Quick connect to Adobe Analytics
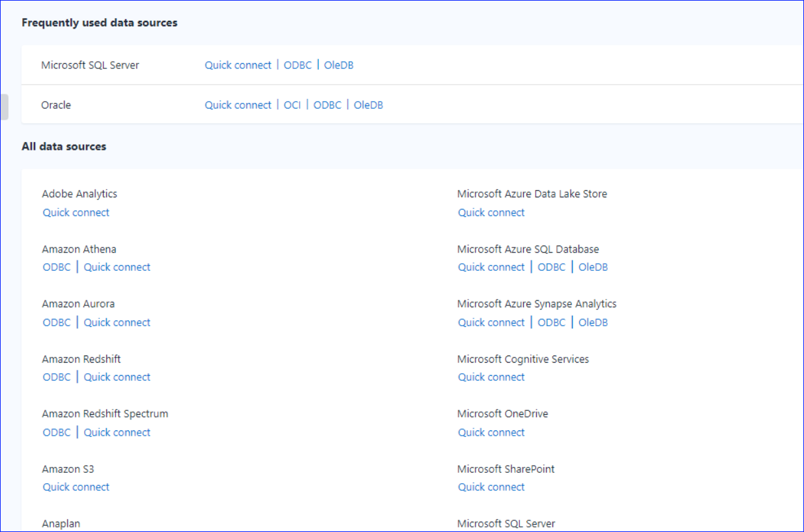Screen dimensions: 804x532 (76, 212)
